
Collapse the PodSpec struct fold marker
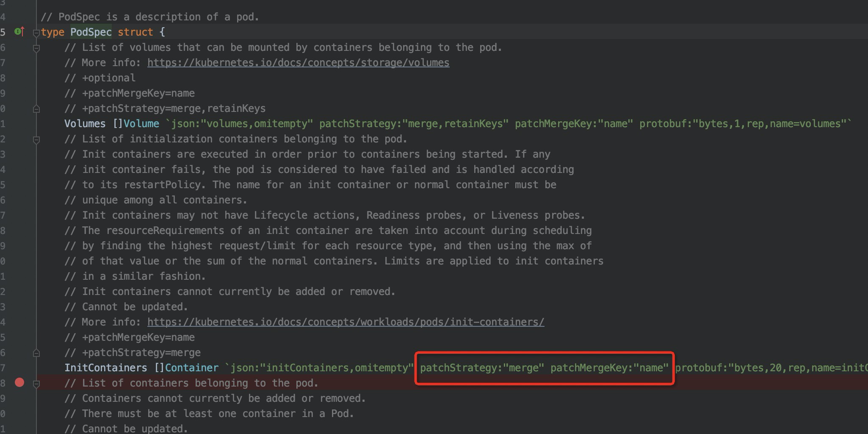click(x=36, y=33)
